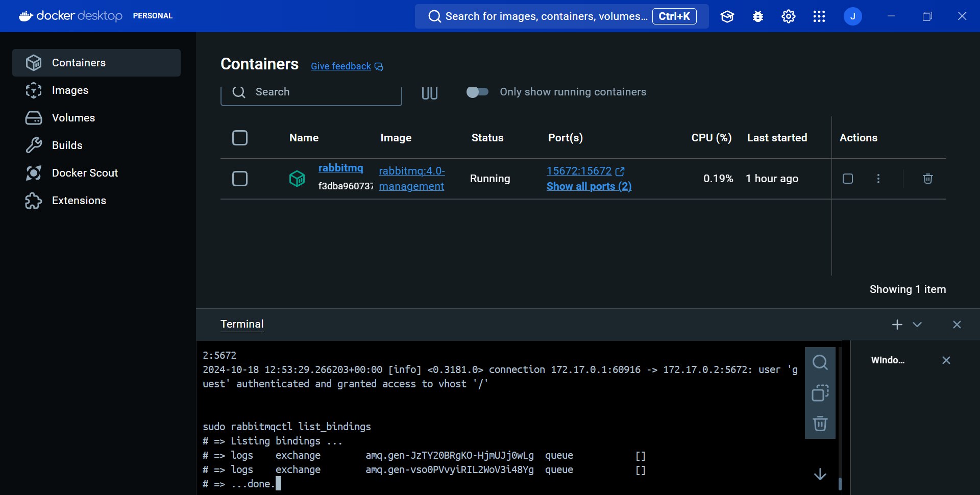Sort by the Status column header
This screenshot has width=980, height=495.
coord(487,138)
